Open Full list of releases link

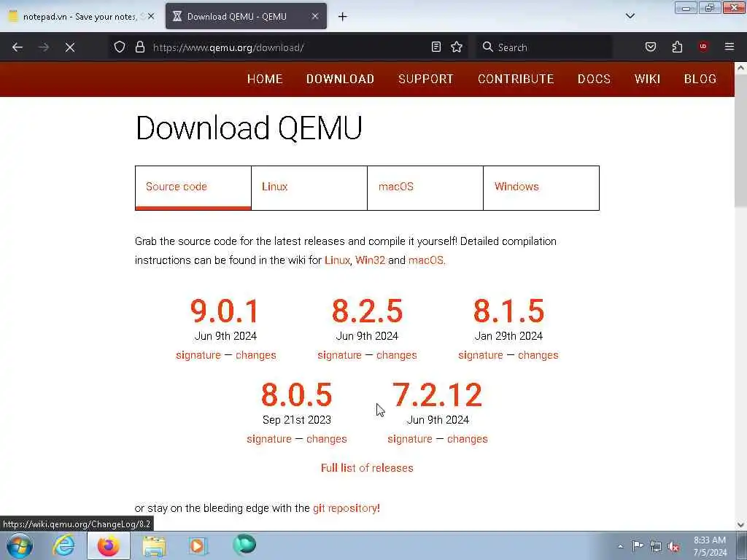367,468
